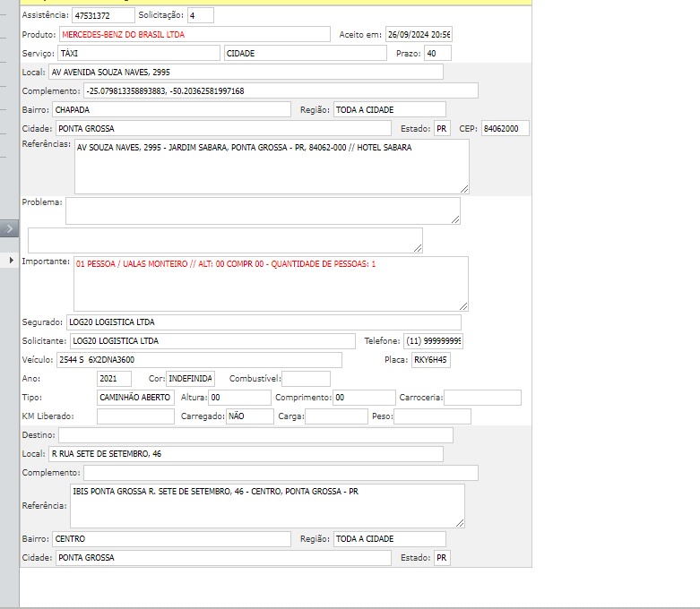Click the Estado field at form bottom
Image resolution: width=700 pixels, height=609 pixels.
pos(442,557)
